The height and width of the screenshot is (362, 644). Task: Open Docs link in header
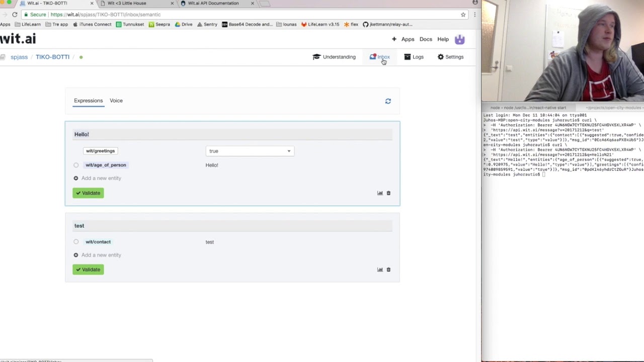pos(426,39)
